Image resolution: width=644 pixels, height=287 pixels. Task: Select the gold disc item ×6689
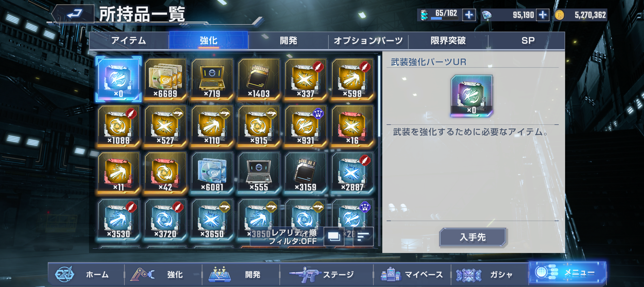(x=165, y=79)
